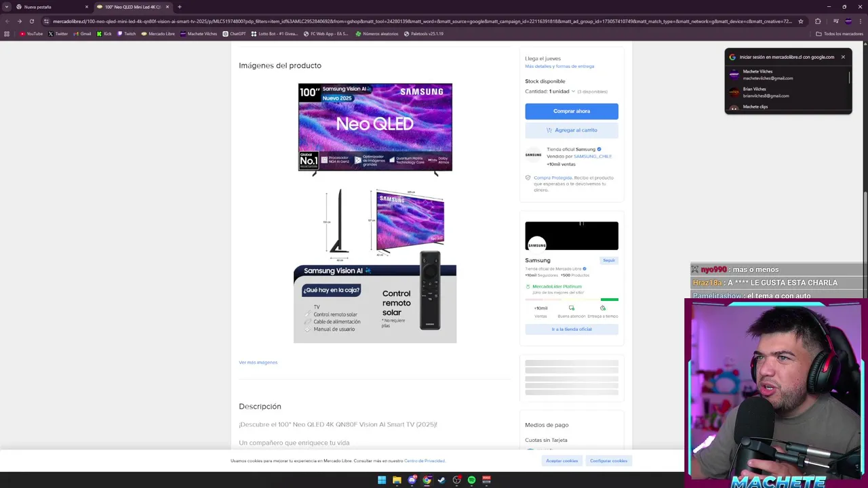Open Spotify from the taskbar
This screenshot has width=868, height=488.
click(471, 480)
